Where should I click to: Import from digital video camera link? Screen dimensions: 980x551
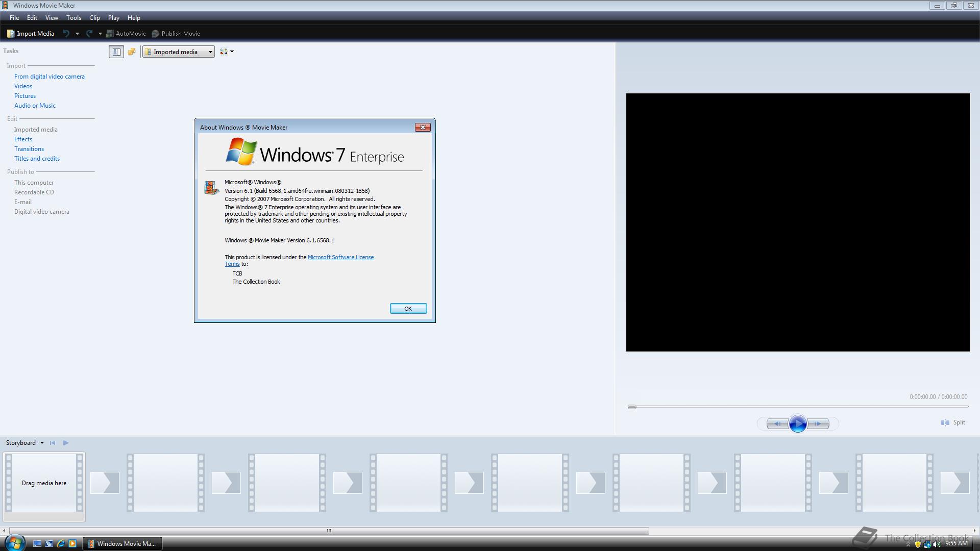coord(50,77)
